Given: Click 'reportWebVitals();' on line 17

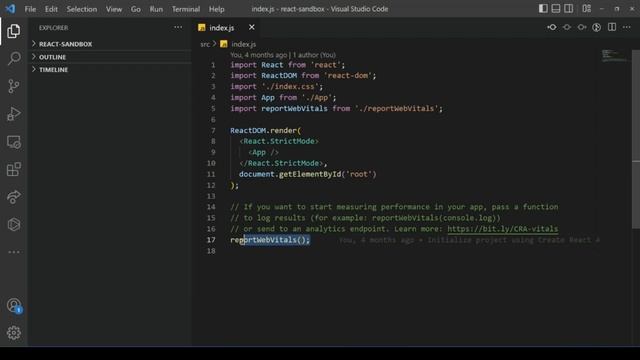Looking at the screenshot, I should 270,240.
